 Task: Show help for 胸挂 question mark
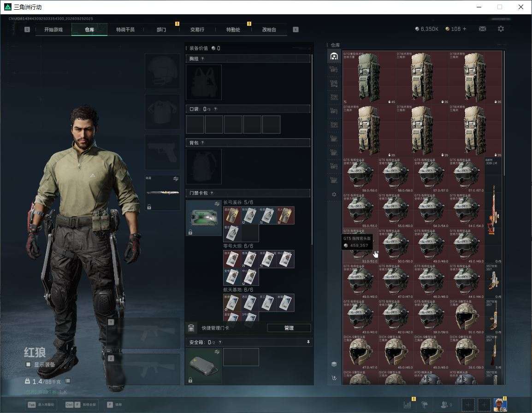coord(202,59)
